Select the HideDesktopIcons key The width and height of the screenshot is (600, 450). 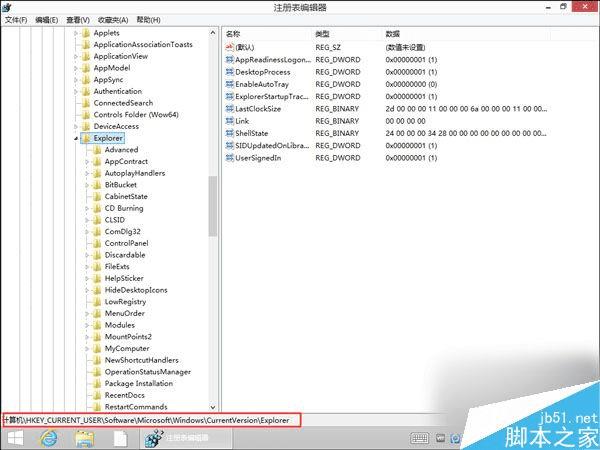(x=136, y=290)
